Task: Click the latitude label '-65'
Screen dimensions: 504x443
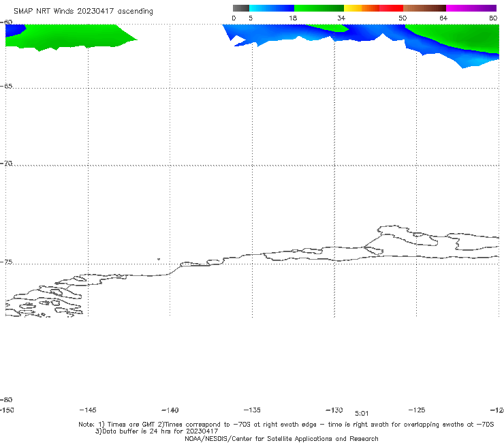Action: click(x=6, y=86)
